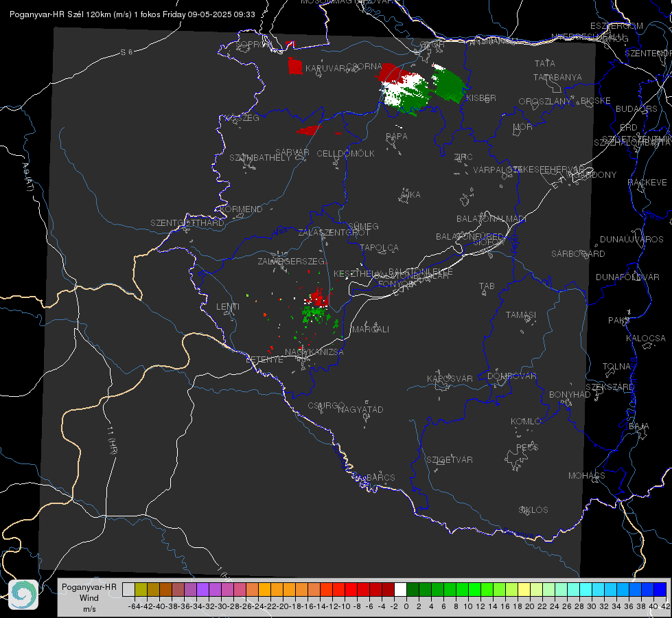Image resolution: width=672 pixels, height=618 pixels.
Task: Click the red echo cluster above MARCALI
Action: click(x=318, y=297)
